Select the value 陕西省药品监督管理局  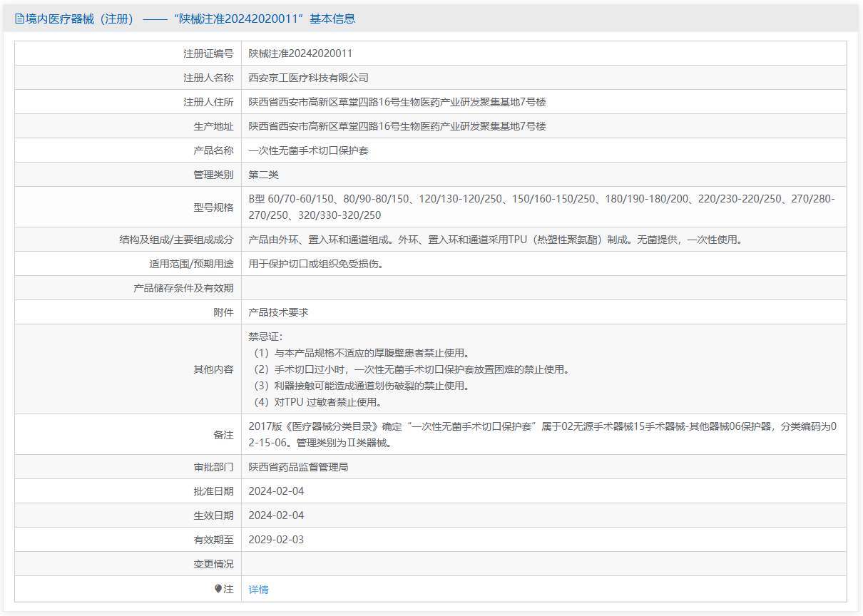tap(298, 467)
